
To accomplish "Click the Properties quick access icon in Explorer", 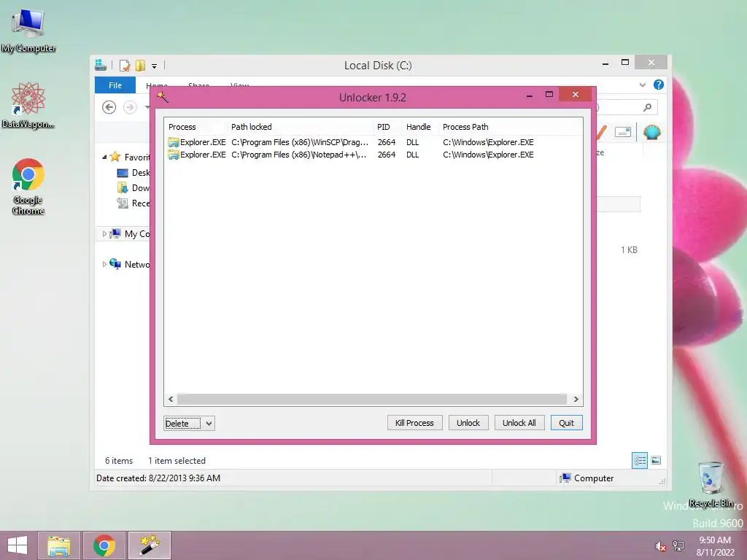I will [x=124, y=65].
